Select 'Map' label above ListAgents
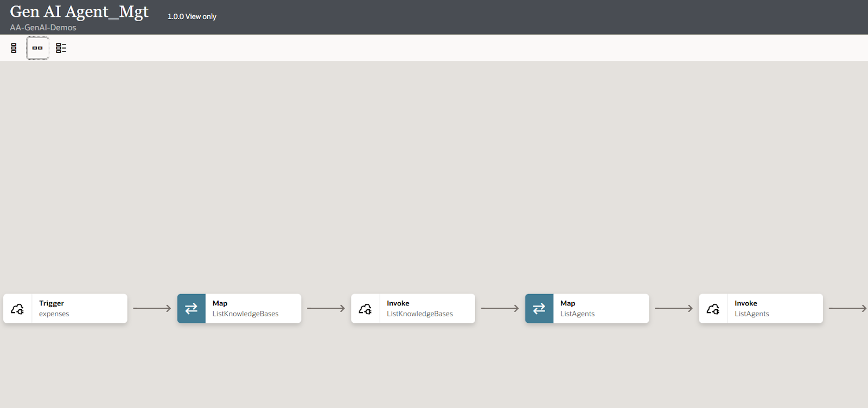Screen dimensions: 868x408 (x=567, y=303)
